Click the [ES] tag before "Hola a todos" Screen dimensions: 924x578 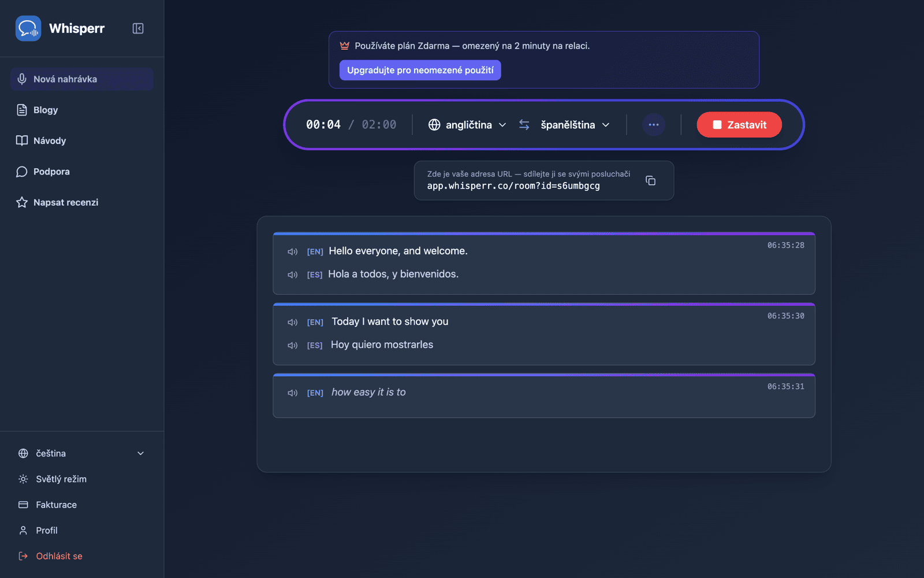pyautogui.click(x=315, y=275)
